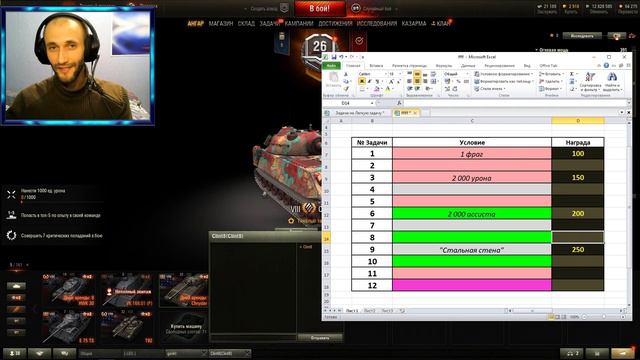Click the Excel formula bar input
The height and width of the screenshot is (360, 640).
[514, 103]
